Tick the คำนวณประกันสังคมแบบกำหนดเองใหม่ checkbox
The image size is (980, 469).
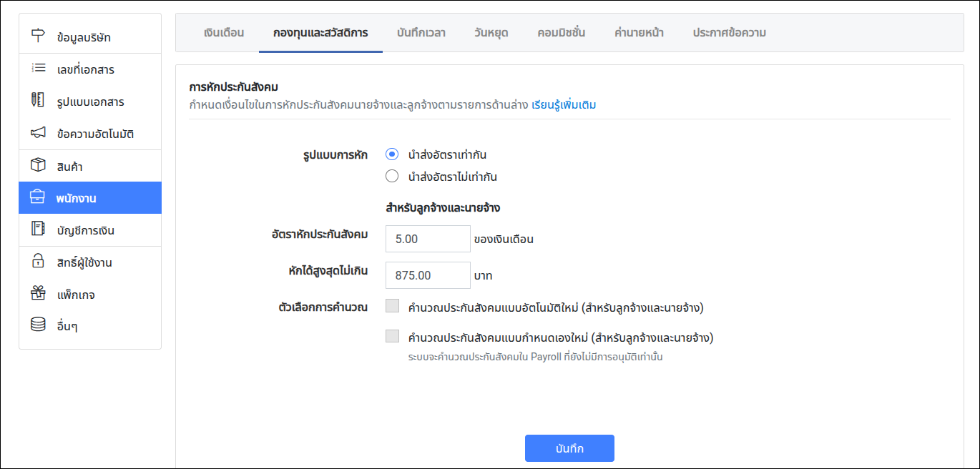(392, 337)
